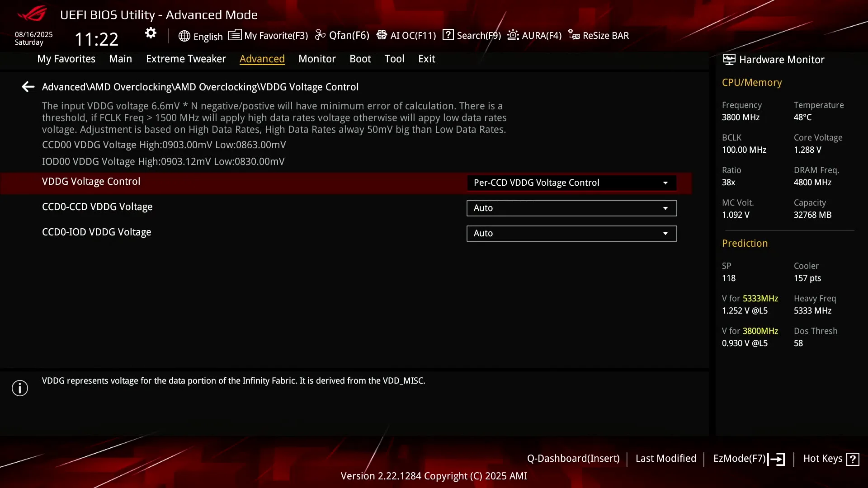Click the Hot Keys question mark icon
This screenshot has height=488, width=868.
pos(853,459)
